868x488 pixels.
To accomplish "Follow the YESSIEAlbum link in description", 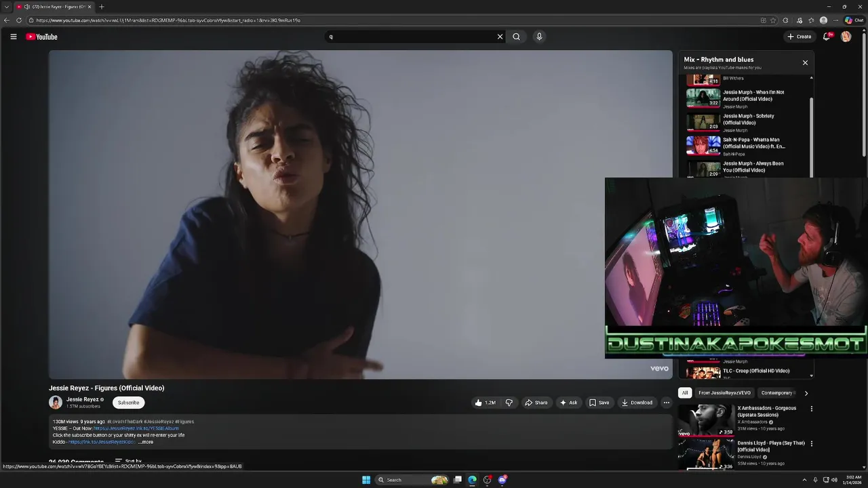I will click(x=136, y=428).
